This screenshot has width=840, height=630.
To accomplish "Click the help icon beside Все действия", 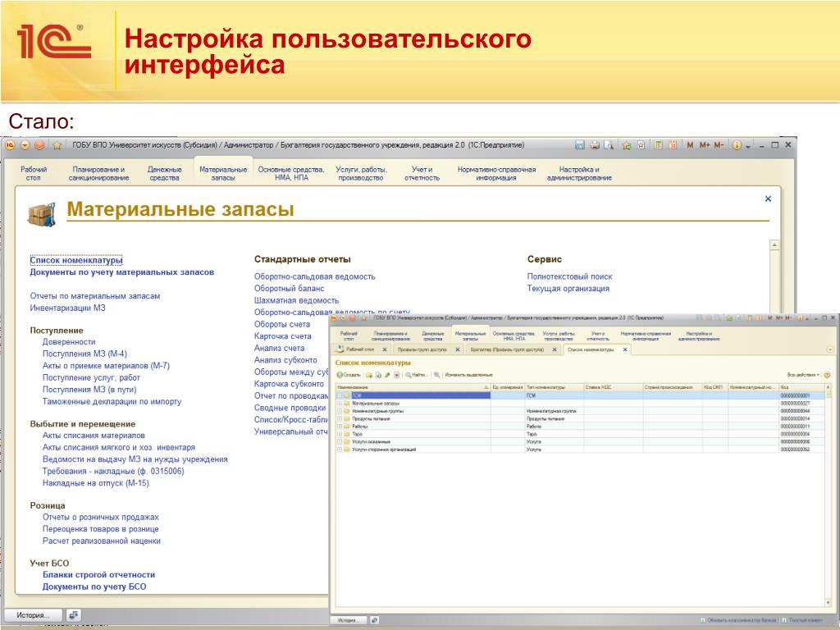I will [x=827, y=375].
